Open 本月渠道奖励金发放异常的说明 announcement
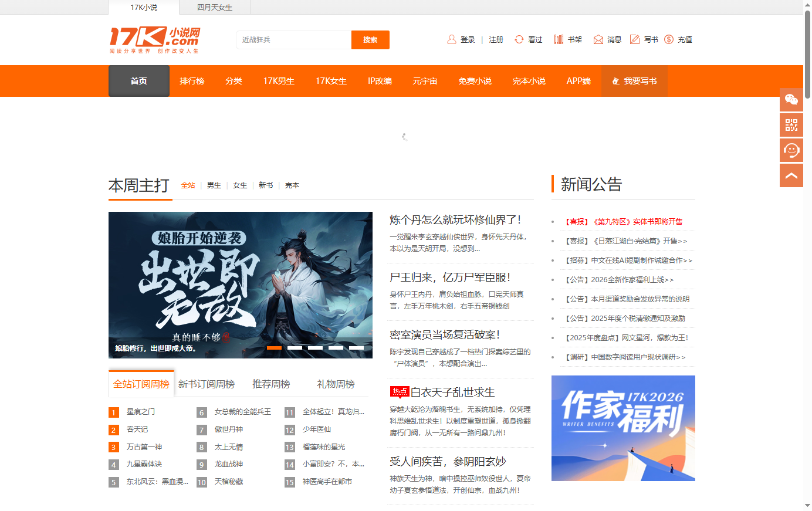Screen dimensions: 812x511 click(x=626, y=299)
